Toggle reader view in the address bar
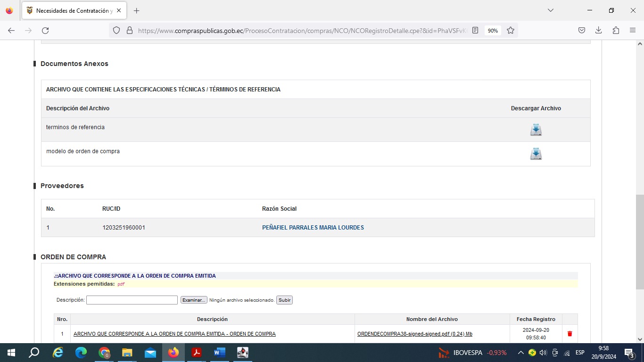Image resolution: width=644 pixels, height=362 pixels. [475, 30]
